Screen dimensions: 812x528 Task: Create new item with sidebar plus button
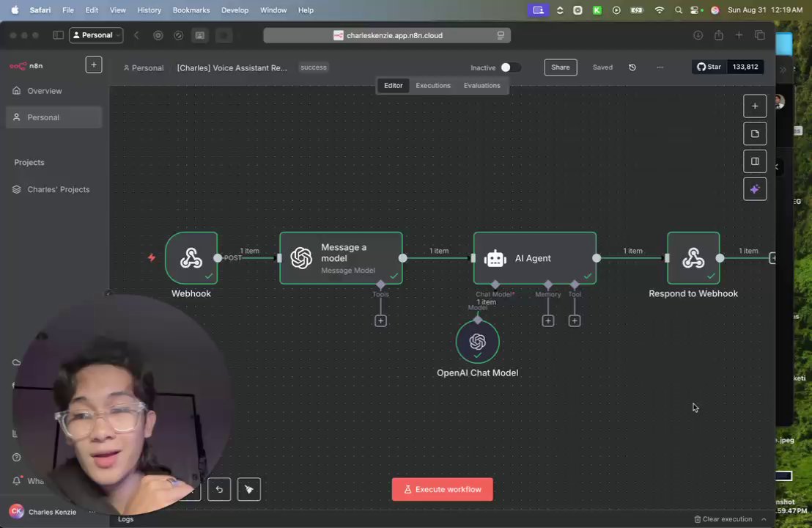tap(93, 65)
